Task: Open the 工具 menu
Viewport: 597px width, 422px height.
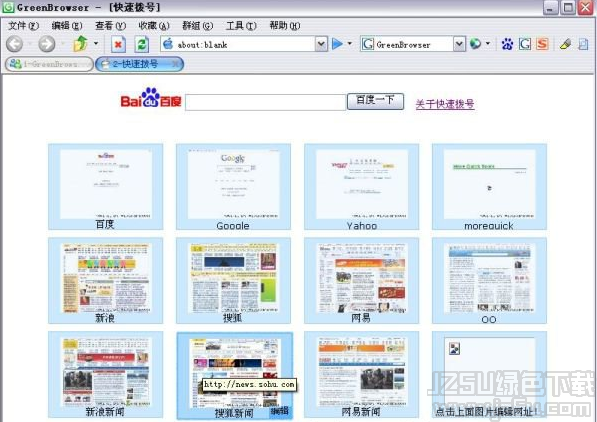Action: tap(241, 26)
